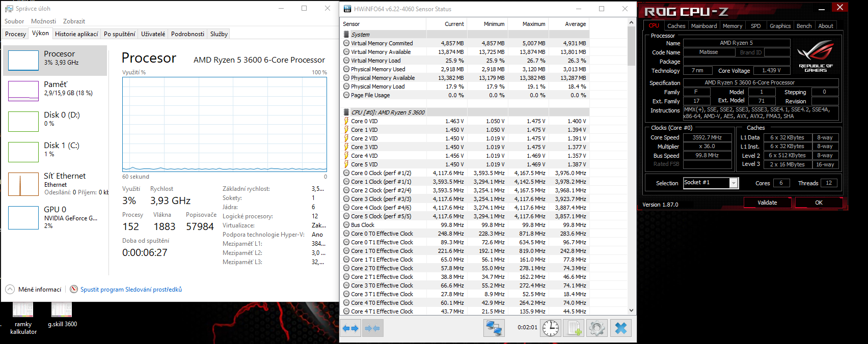Start logging with the HWiNFO sheet icon
Viewport: 868px width, 344px height.
point(574,328)
